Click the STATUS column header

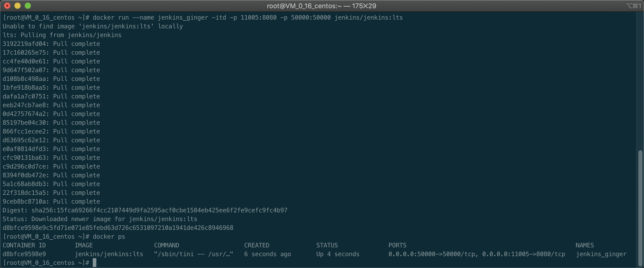coord(327,245)
